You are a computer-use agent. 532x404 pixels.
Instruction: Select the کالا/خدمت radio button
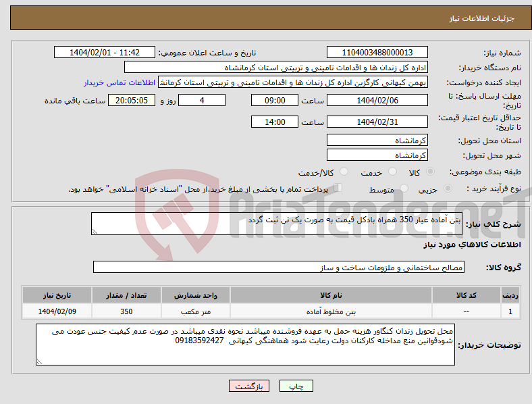pyautogui.click(x=344, y=172)
